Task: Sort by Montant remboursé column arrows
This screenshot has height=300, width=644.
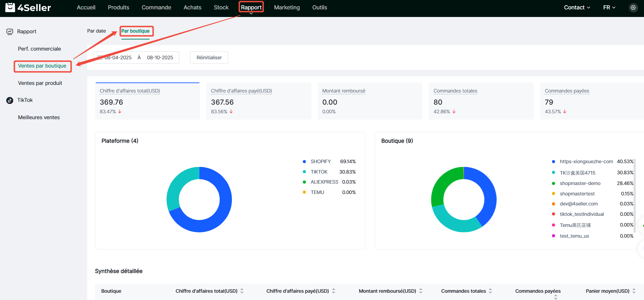Action: pos(421,291)
